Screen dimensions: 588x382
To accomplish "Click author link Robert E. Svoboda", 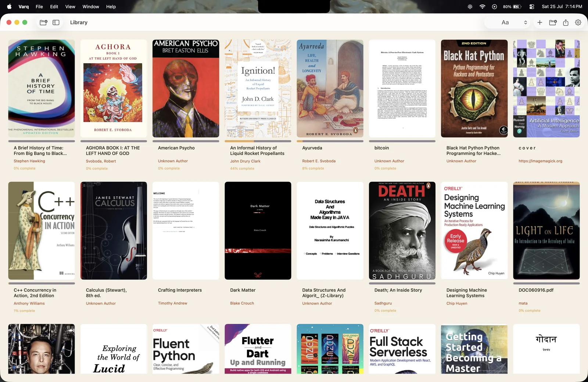I will click(x=319, y=161).
